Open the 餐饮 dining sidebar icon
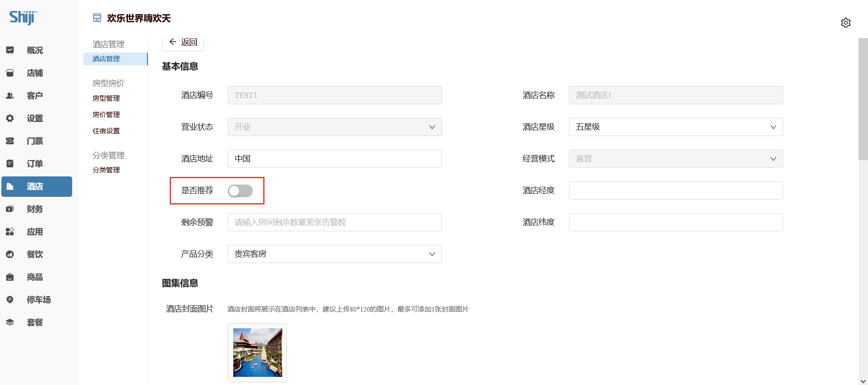 tap(10, 254)
